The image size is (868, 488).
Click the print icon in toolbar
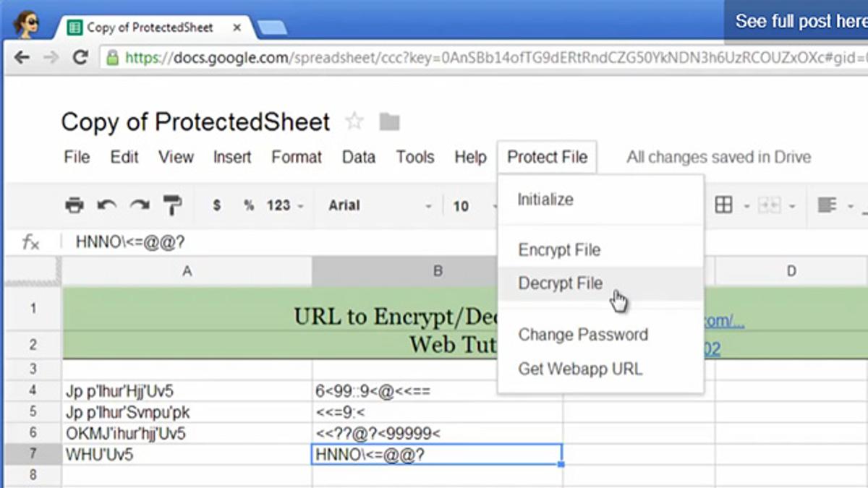tap(75, 205)
